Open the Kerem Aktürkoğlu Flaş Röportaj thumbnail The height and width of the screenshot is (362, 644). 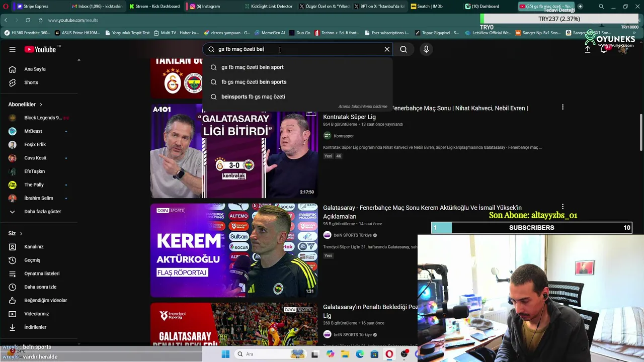[x=234, y=250]
